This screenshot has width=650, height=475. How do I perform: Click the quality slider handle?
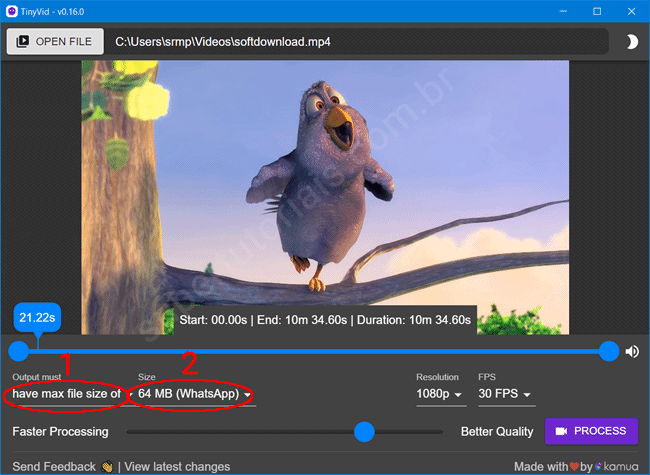pos(364,431)
